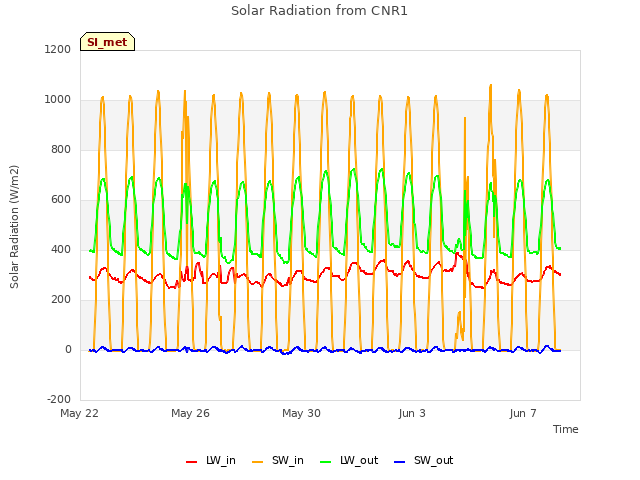Click the chart title Solar Radiation from CNR1

click(x=319, y=11)
